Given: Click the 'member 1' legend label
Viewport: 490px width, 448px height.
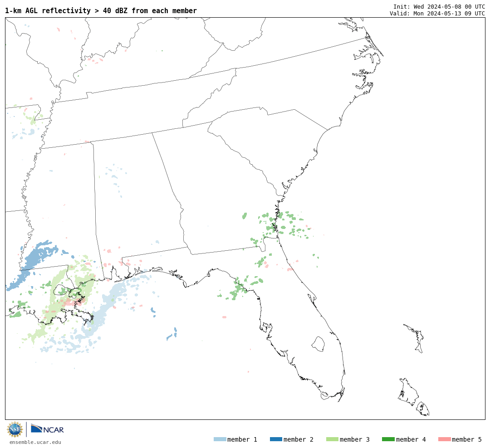Looking at the screenshot, I should click(242, 439).
